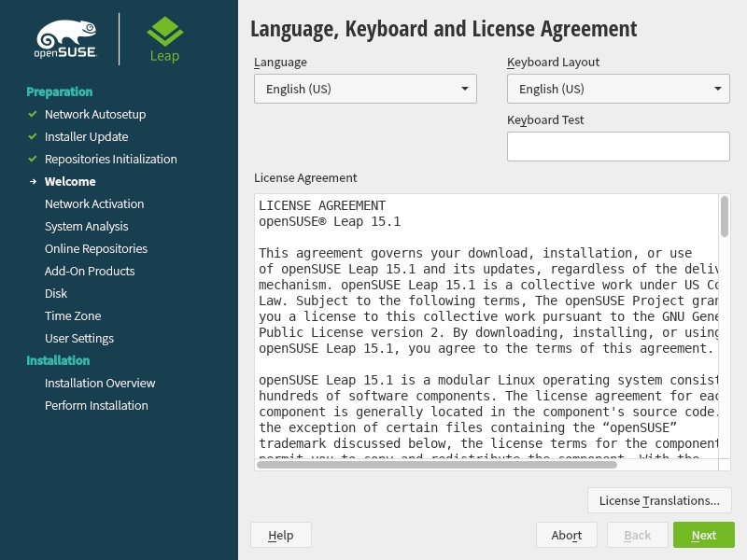Click the openSUSE chameleon logo
Image resolution: width=747 pixels, height=560 pixels.
65,38
